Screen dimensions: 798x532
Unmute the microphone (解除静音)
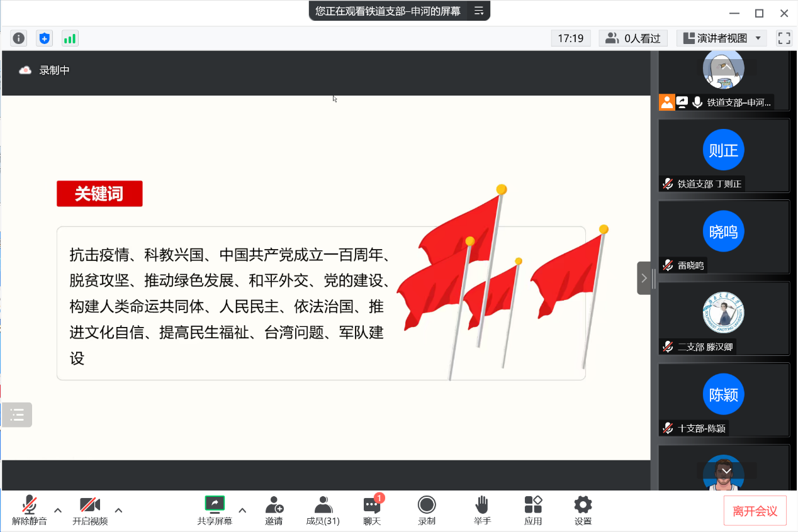click(x=29, y=510)
